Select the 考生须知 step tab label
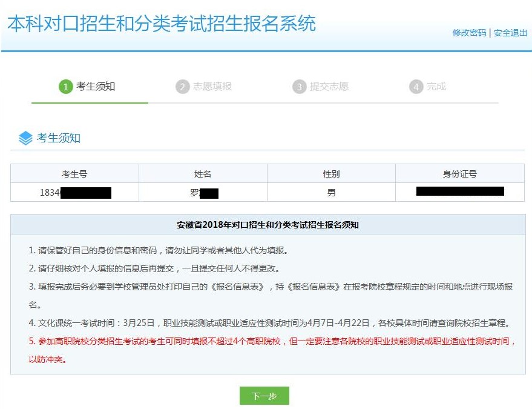Screen dimensions: 532x409 (x=96, y=87)
